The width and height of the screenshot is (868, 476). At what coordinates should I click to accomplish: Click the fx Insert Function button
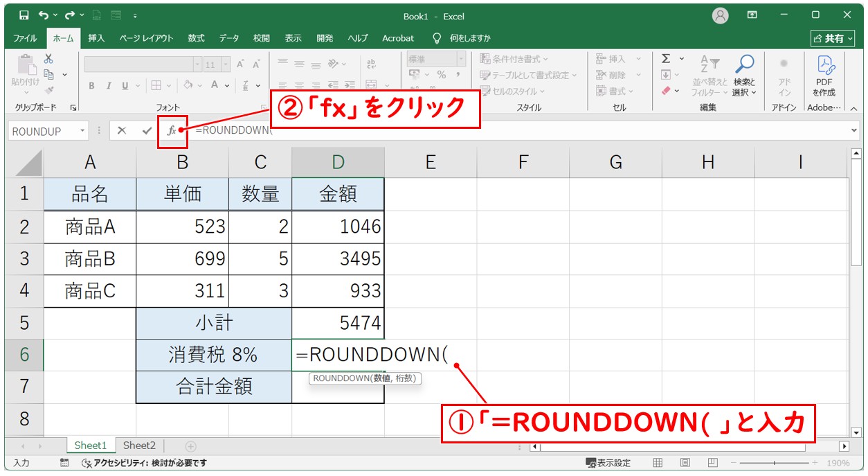click(172, 130)
